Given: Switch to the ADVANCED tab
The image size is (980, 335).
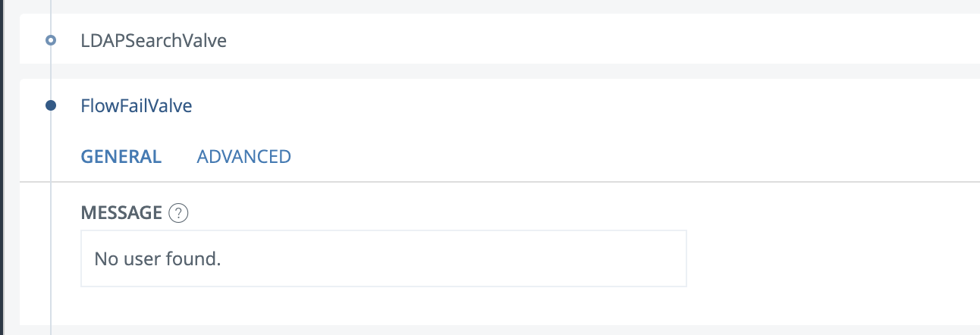Looking at the screenshot, I should point(243,156).
